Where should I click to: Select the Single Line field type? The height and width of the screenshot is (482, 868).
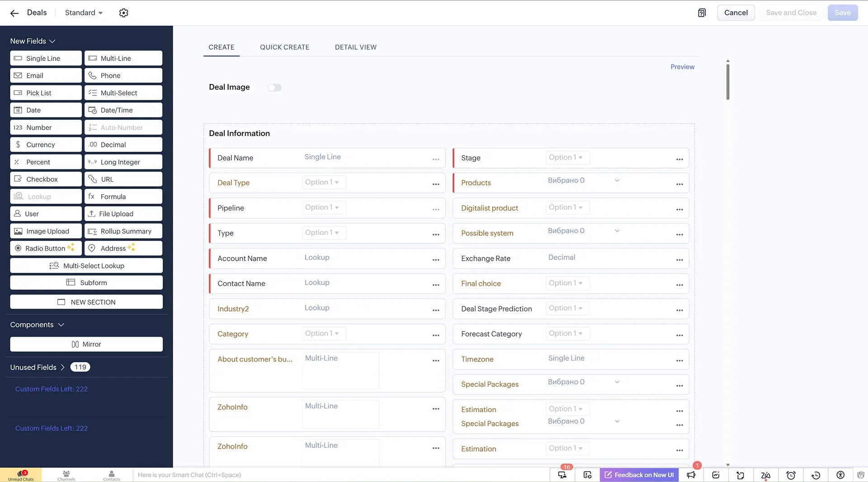point(46,58)
